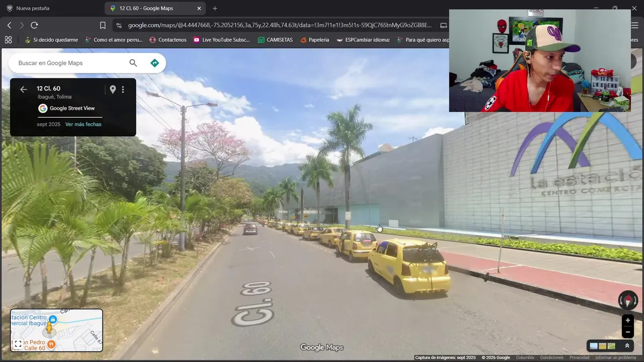Exit Street View with the panel back arrow
Viewport: 644px width, 362px height.
coord(23,89)
